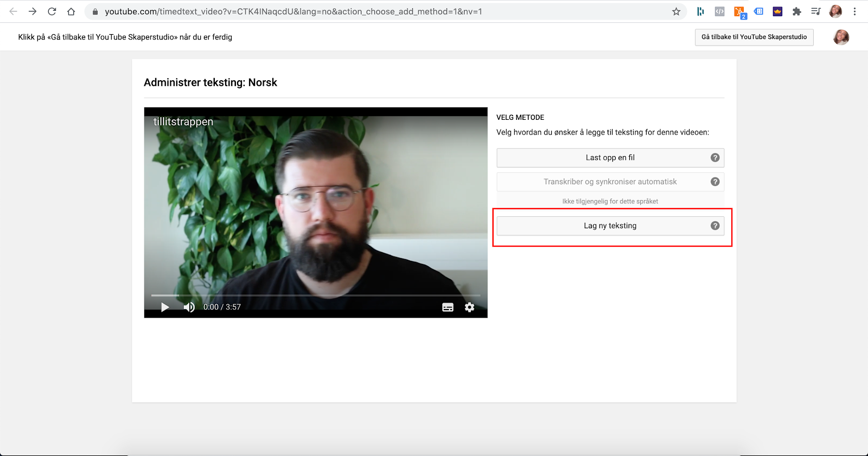Open the Chrome profile avatar
This screenshot has height=456, width=868.
835,11
